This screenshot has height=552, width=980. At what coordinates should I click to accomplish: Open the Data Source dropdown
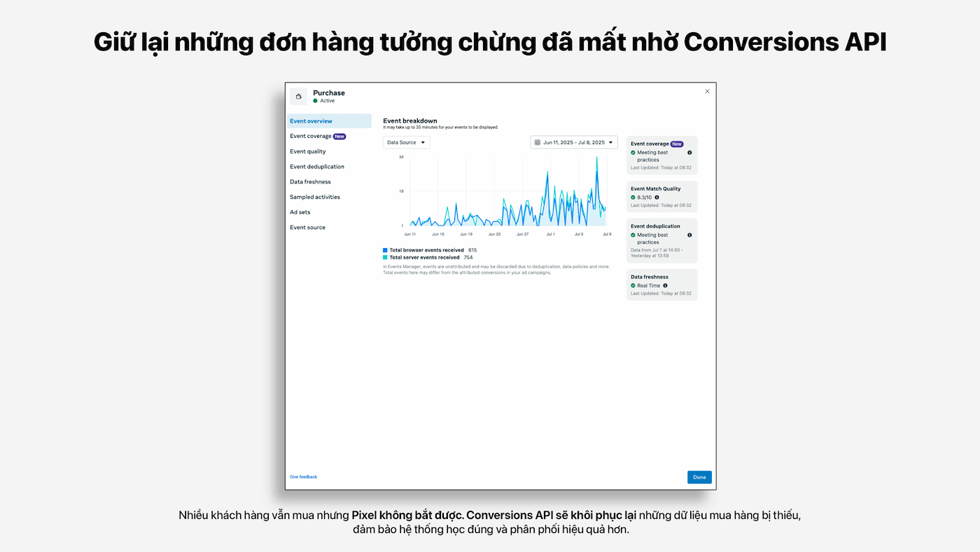tap(406, 142)
